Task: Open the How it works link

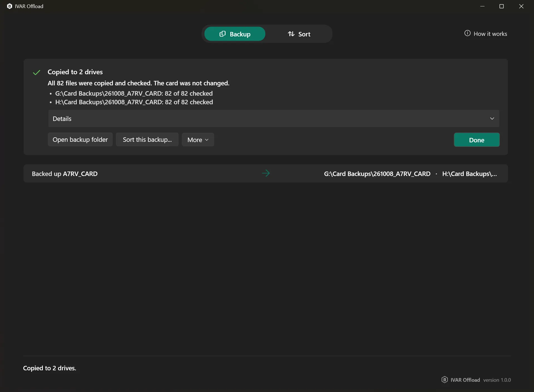Action: point(486,34)
